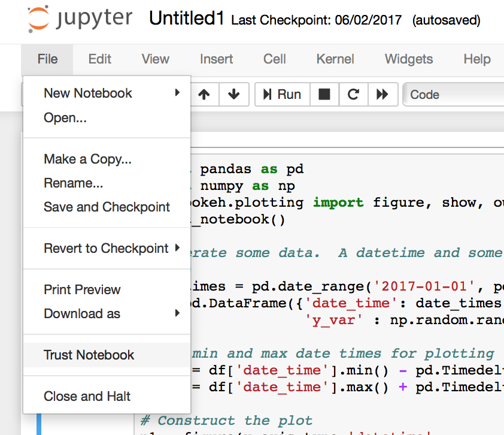504x435 pixels.
Task: Interrupt the kernel with the stop icon
Action: [x=324, y=94]
